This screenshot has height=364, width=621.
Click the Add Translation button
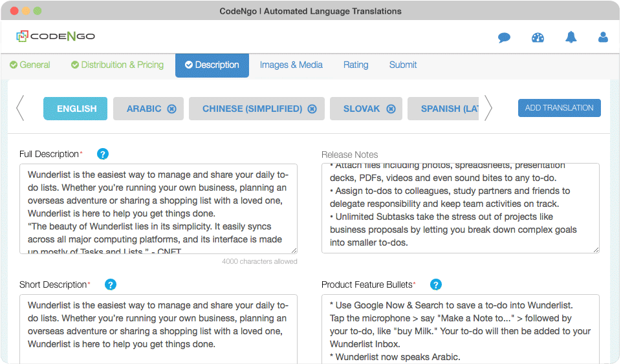click(x=559, y=108)
